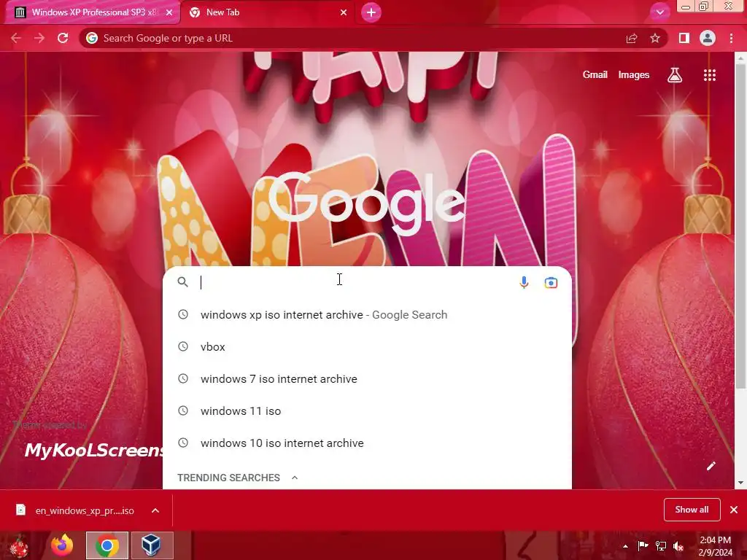Pick the 'windows xp iso internet archive' suggestion

pyautogui.click(x=367, y=315)
